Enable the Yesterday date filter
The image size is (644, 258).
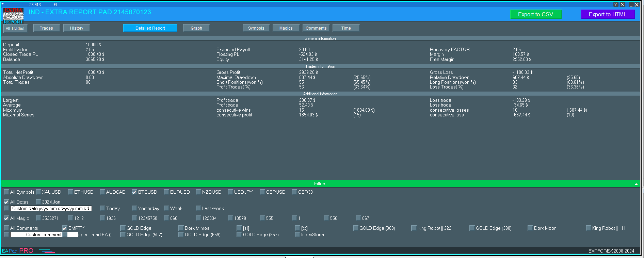point(134,208)
